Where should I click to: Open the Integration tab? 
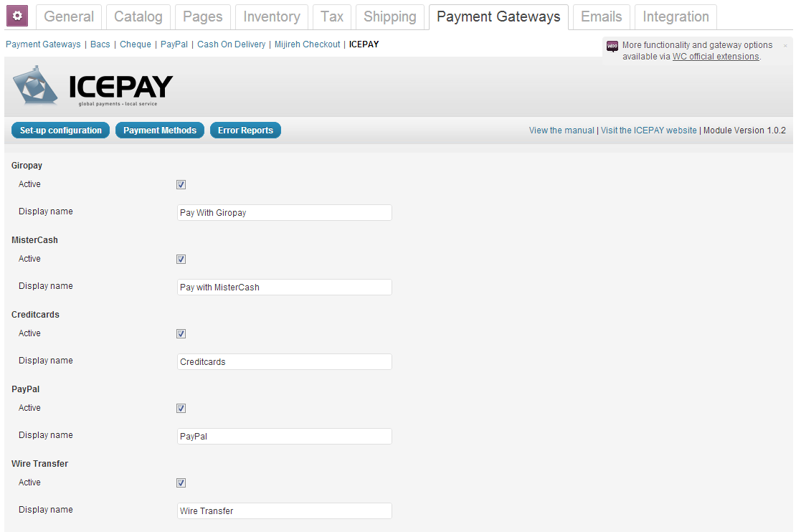tap(676, 16)
